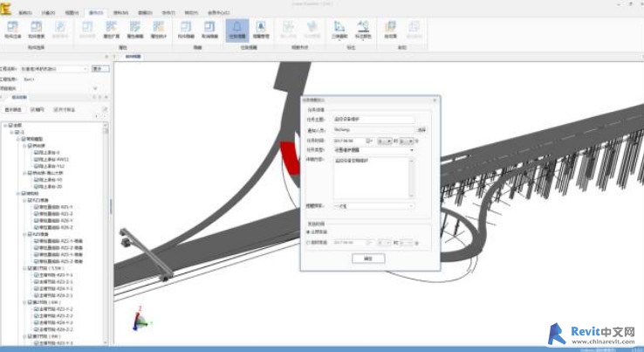The height and width of the screenshot is (352, 644).
Task: Click the XYZ axis gizmo in the viewport
Action: (140, 319)
